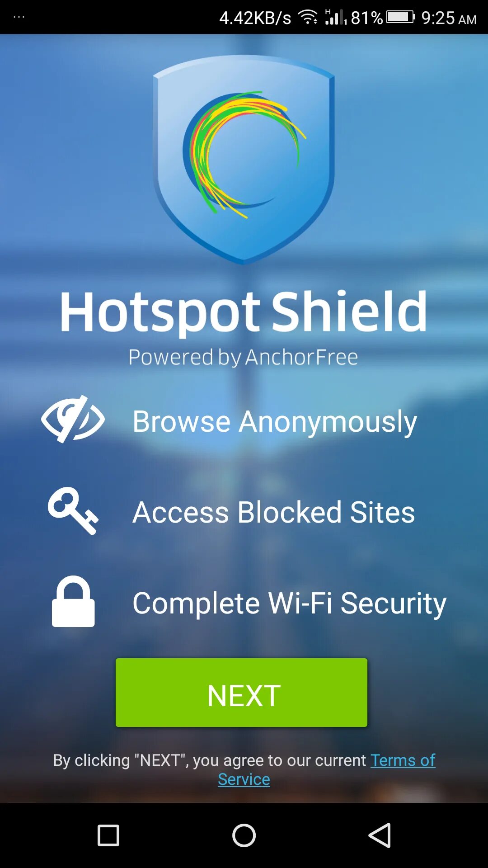Tap the Complete Wi-Fi Security text
The width and height of the screenshot is (488, 868).
289,603
